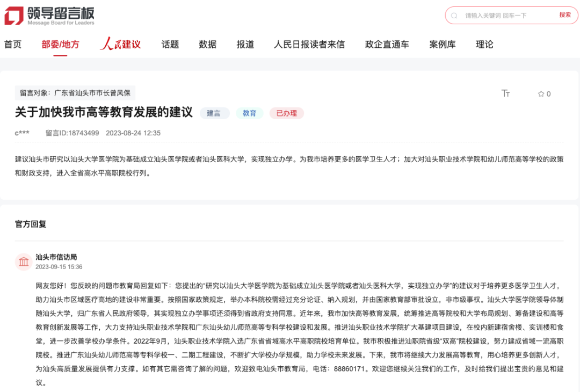Click the font size adjustment icon
Image resolution: width=580 pixels, height=392 pixels.
(505, 93)
